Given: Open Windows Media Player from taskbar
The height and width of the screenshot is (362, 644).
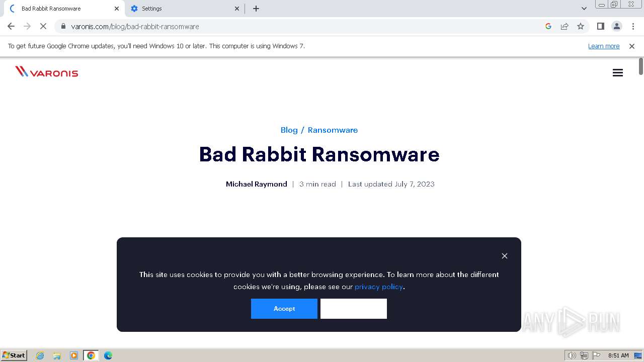Looking at the screenshot, I should pos(74,355).
